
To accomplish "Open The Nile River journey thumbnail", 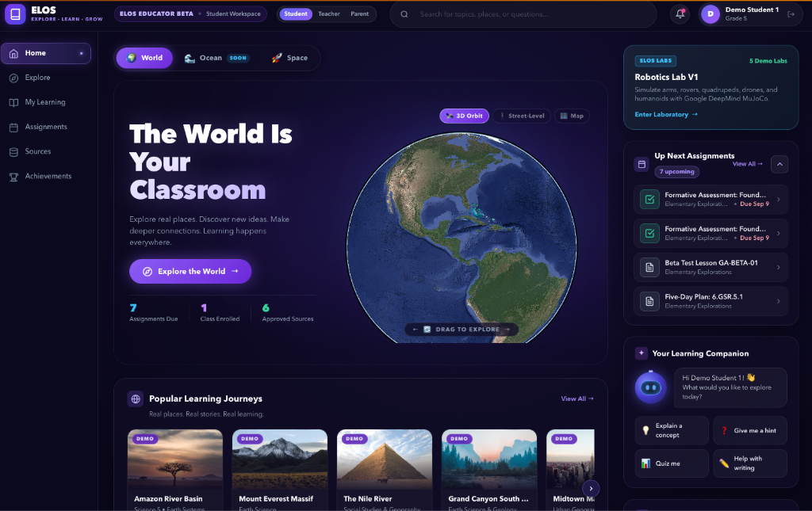I will coord(385,460).
